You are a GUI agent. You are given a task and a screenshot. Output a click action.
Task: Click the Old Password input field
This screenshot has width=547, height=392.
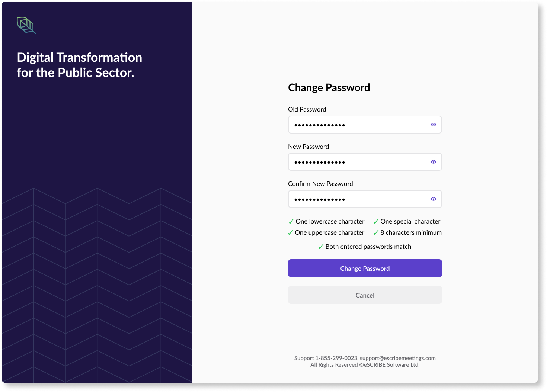(x=365, y=125)
